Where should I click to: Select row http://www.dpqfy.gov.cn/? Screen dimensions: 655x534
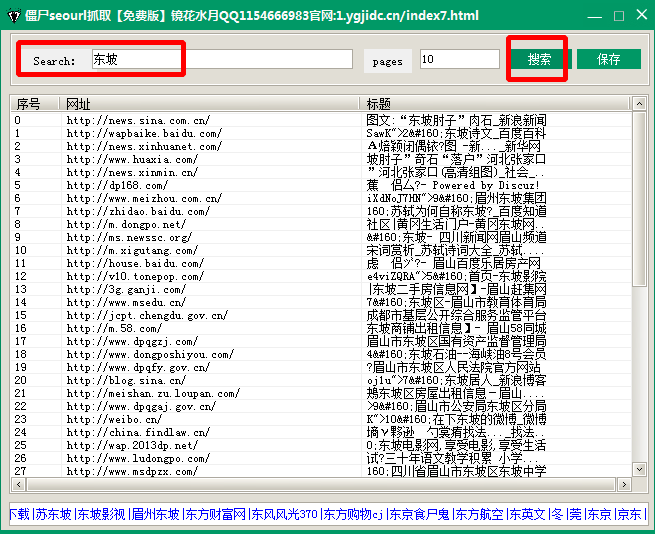point(321,367)
